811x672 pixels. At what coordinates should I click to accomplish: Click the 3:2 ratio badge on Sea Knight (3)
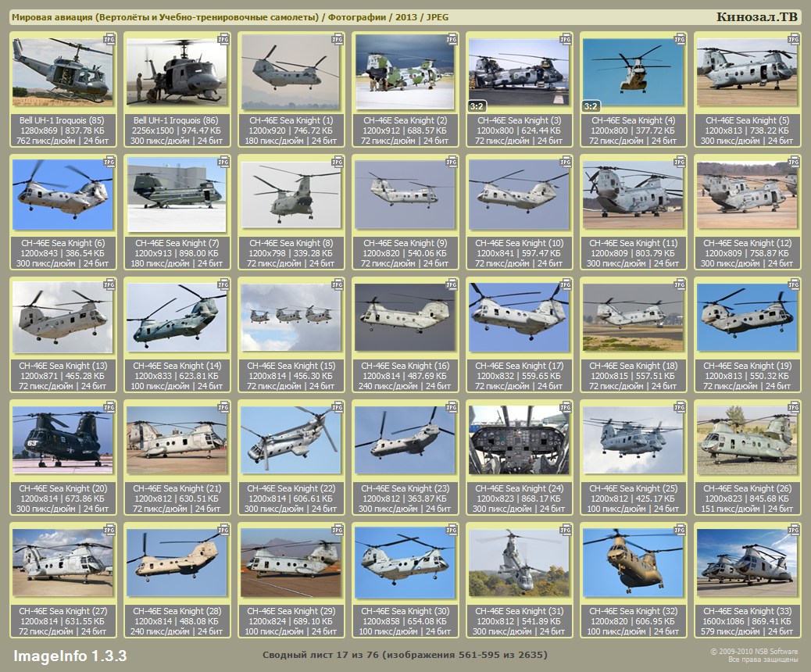(477, 105)
